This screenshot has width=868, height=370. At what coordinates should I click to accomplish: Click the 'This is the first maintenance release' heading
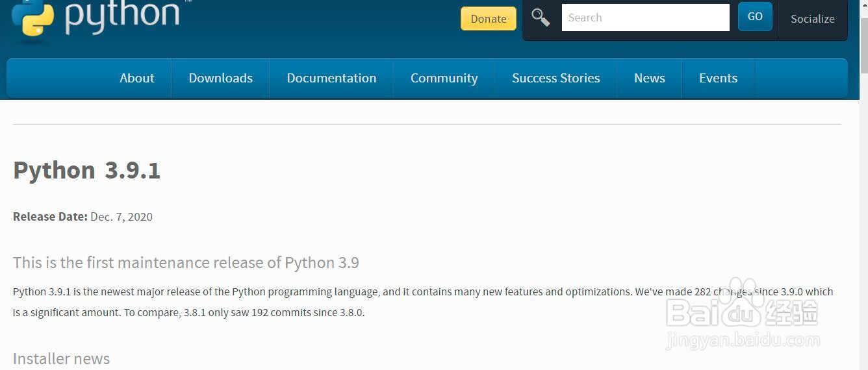186,262
